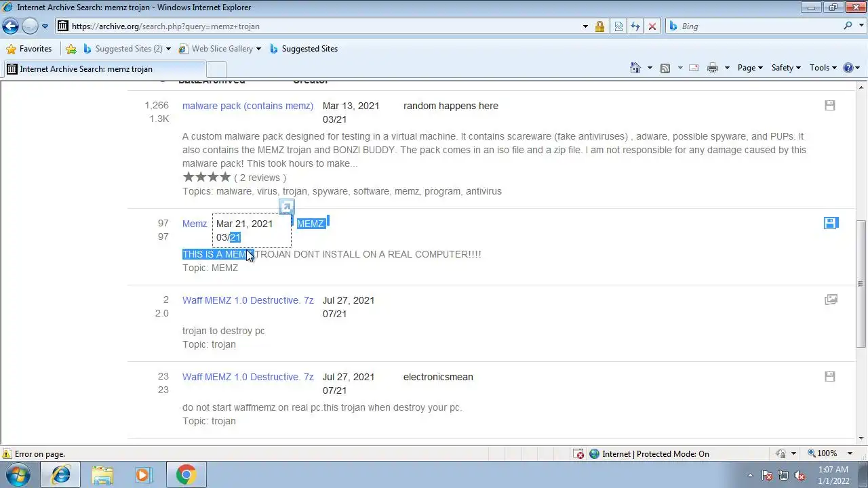This screenshot has height=488, width=868.
Task: Click the accelerator arrow icon above selection
Action: point(286,207)
